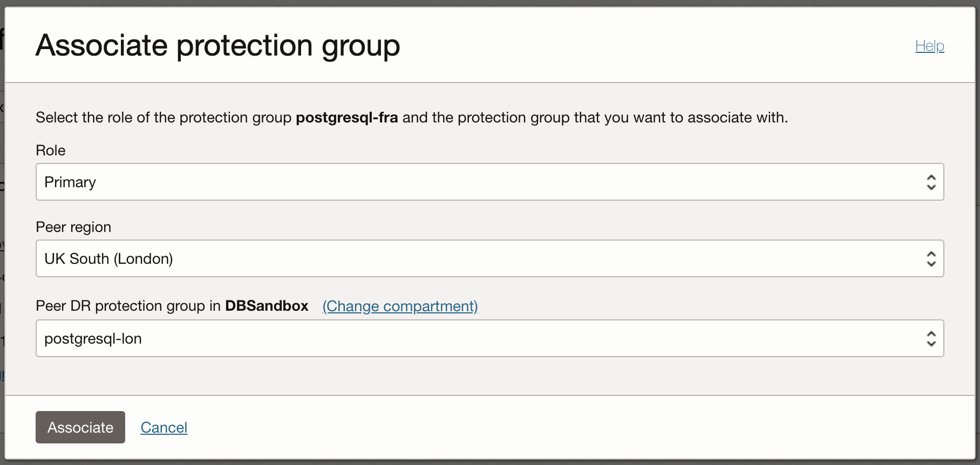This screenshot has height=465, width=980.
Task: Click the postgresql-lon value text
Action: click(93, 339)
